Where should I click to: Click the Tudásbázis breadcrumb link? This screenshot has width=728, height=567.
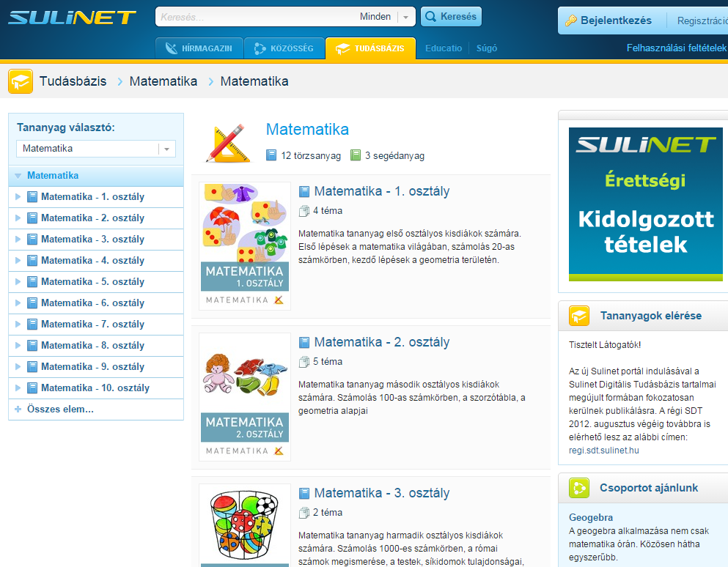pos(73,81)
